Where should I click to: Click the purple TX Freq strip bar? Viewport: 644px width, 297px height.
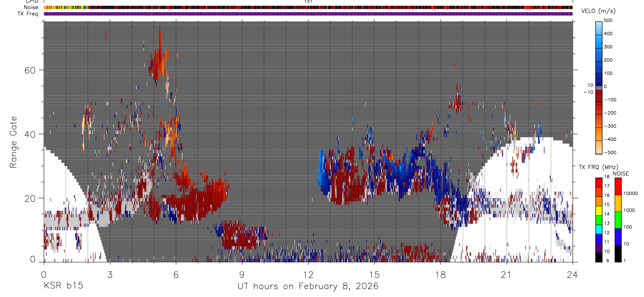click(x=308, y=14)
